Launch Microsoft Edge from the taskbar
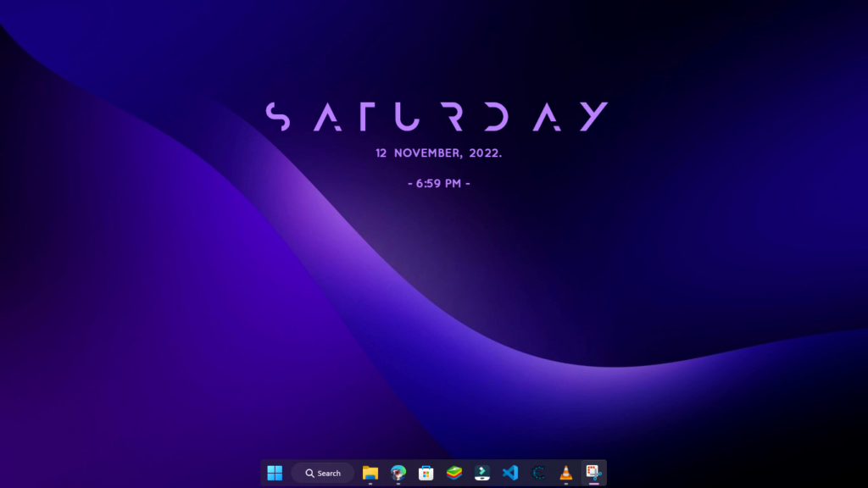This screenshot has height=488, width=868. pyautogui.click(x=398, y=473)
